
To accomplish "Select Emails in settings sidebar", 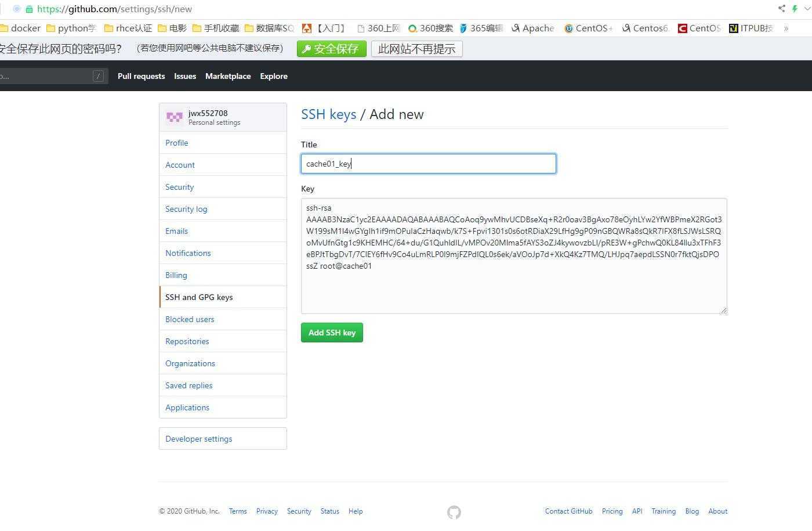I will click(x=223, y=231).
